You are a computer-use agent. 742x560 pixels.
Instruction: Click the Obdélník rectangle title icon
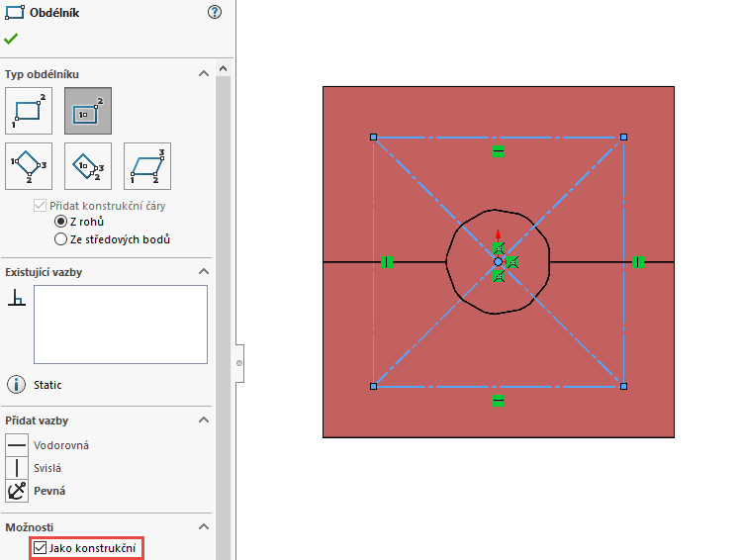[14, 12]
